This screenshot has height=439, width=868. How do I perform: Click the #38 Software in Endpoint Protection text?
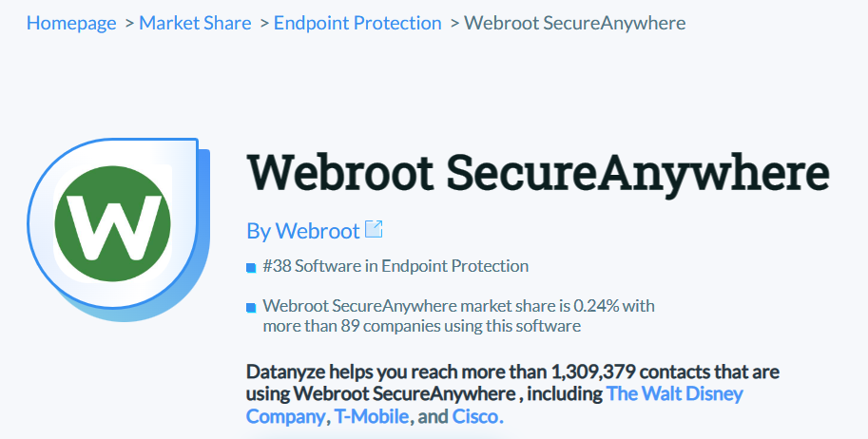coord(395,266)
